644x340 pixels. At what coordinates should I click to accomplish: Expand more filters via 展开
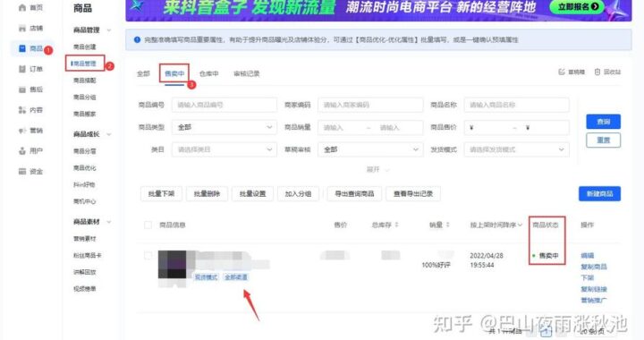pos(377,169)
